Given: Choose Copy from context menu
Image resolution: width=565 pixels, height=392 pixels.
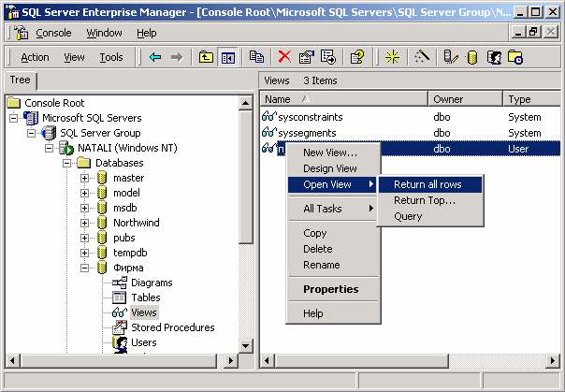Looking at the screenshot, I should [333, 233].
